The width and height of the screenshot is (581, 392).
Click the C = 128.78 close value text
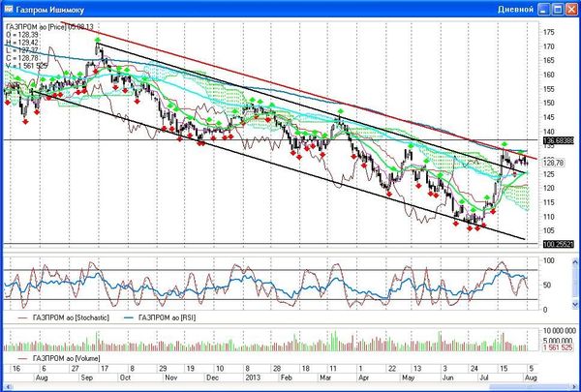click(x=22, y=58)
